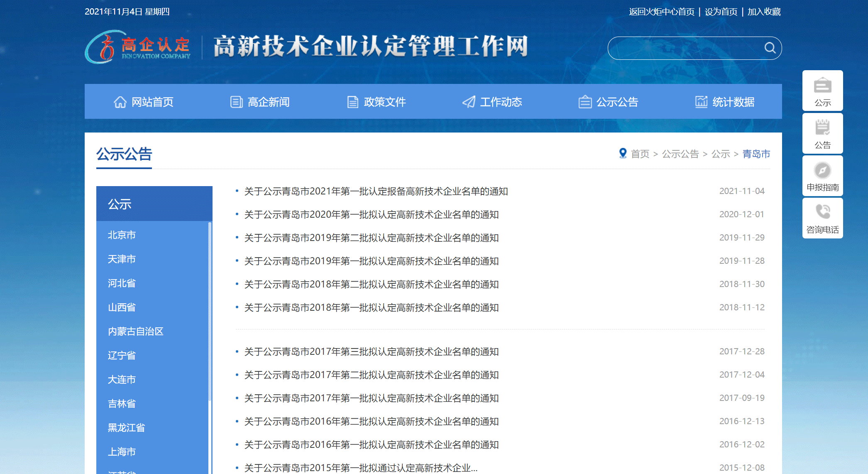
Task: Click the location pin in the breadcrumb
Action: pyautogui.click(x=622, y=153)
